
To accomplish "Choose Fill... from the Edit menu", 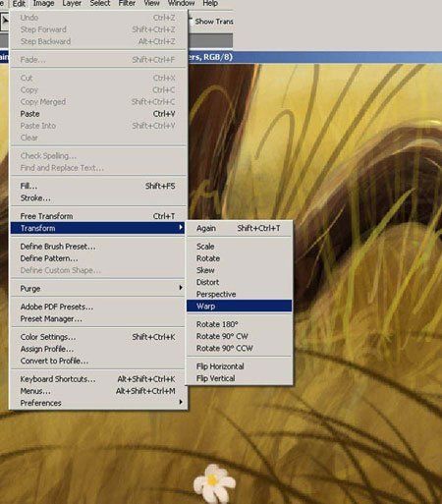I will (x=97, y=187).
